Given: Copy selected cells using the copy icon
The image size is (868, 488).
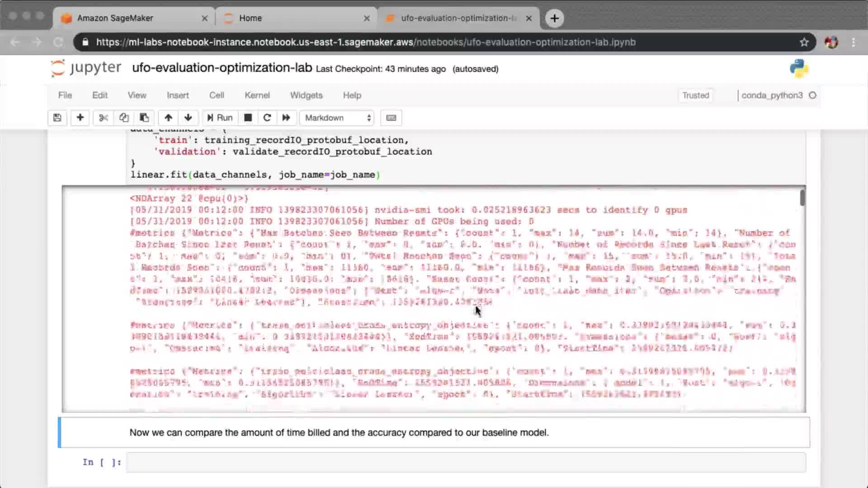Looking at the screenshot, I should point(124,118).
